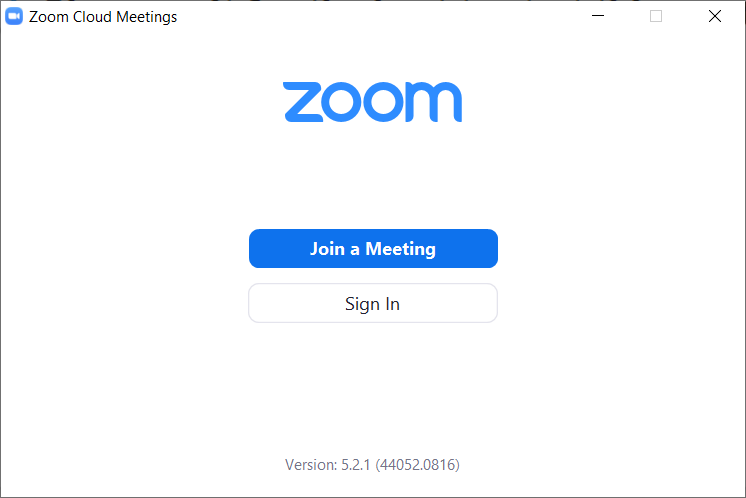Viewport: 746px width, 498px height.
Task: Click the version number 5.2.1 text
Action: [355, 465]
